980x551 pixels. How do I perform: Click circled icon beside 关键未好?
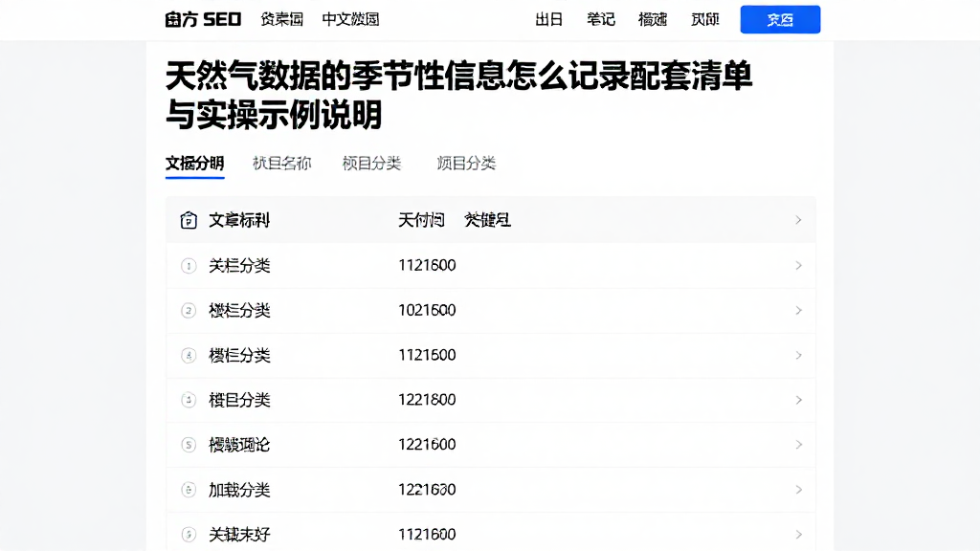point(189,535)
